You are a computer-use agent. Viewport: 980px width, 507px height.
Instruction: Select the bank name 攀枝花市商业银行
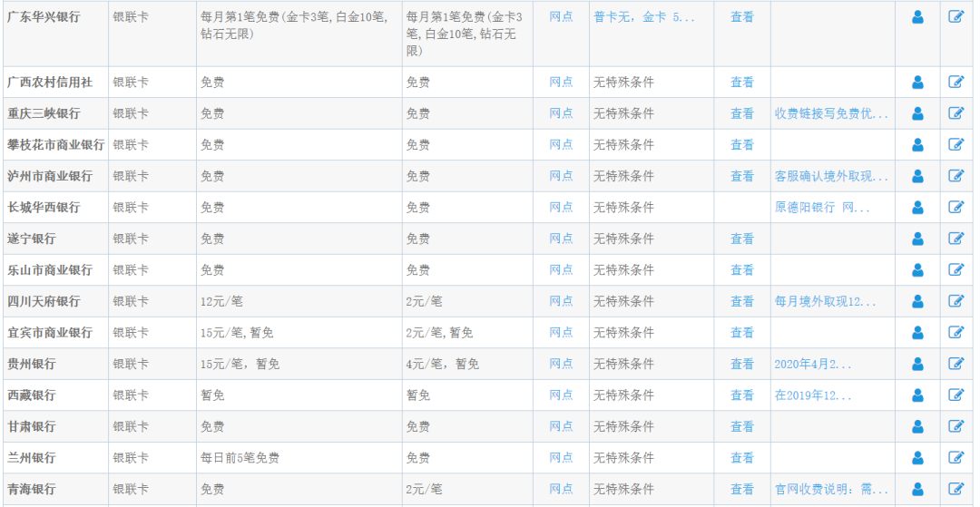55,145
